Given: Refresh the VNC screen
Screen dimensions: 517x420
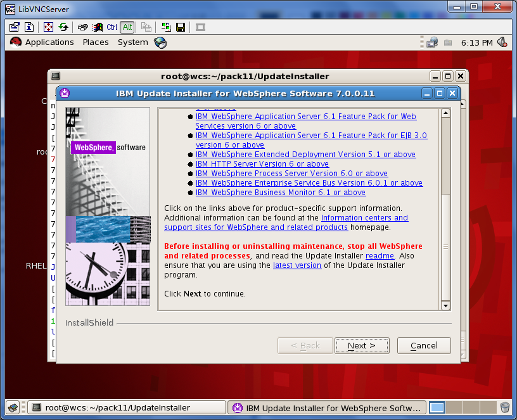Looking at the screenshot, I should (63, 27).
